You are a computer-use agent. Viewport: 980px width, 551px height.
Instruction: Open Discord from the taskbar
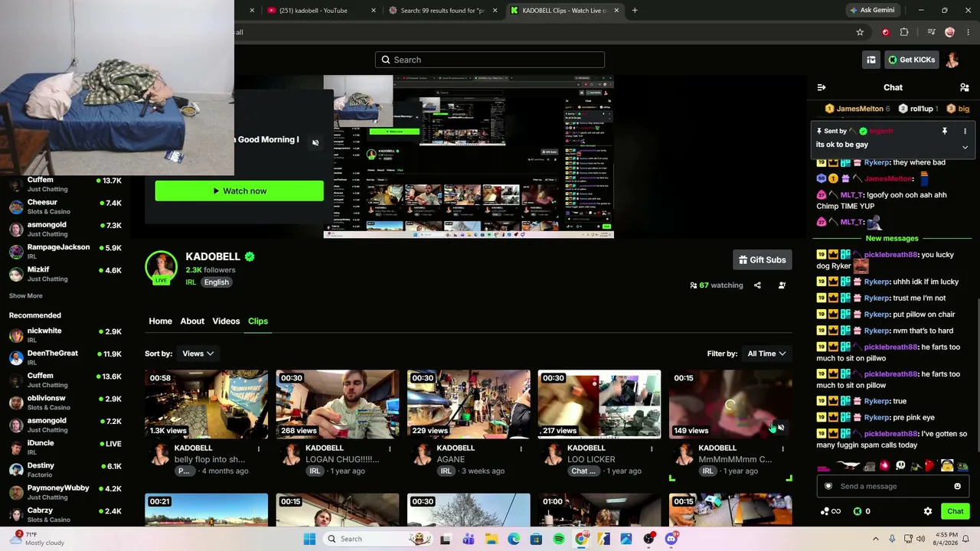(x=671, y=539)
